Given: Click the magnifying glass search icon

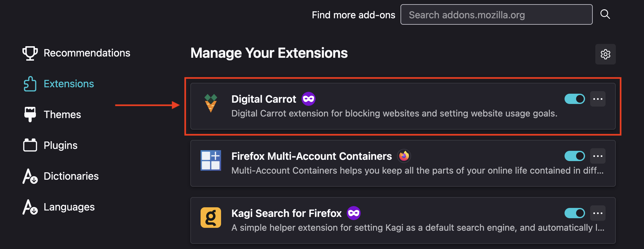Looking at the screenshot, I should pos(605,14).
